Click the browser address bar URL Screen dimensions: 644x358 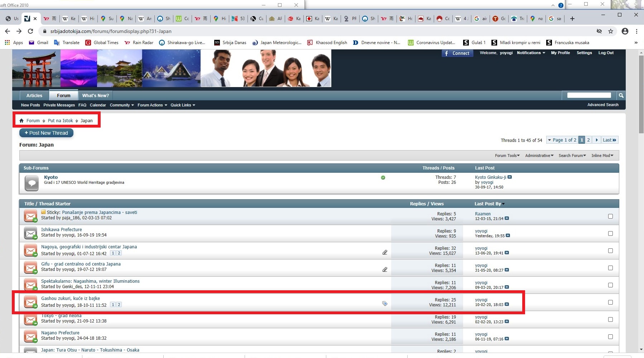tap(111, 31)
